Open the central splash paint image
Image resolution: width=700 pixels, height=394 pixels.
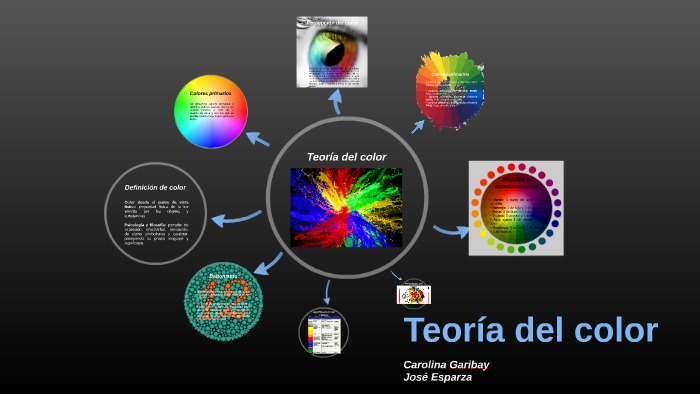tap(346, 207)
